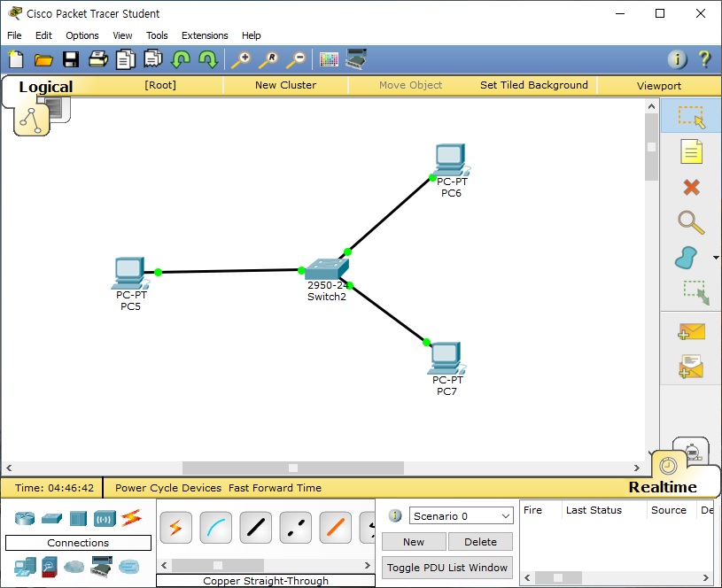Click the Paste toolbar icon
722x588 pixels.
153,59
